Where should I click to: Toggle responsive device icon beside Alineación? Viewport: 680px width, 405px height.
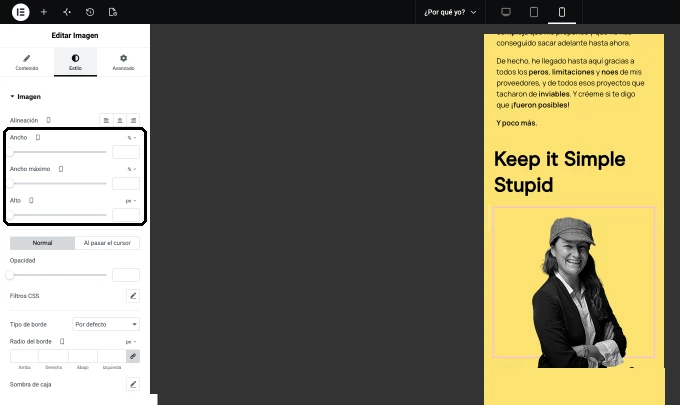pyautogui.click(x=49, y=120)
